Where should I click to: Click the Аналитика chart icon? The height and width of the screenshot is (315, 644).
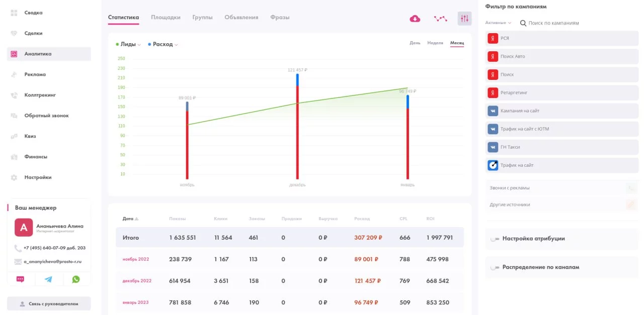click(x=14, y=54)
